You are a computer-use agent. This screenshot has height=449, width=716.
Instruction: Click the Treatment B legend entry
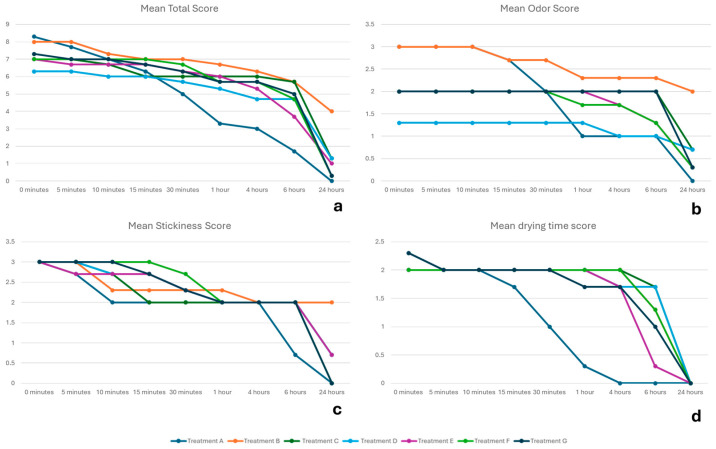pos(254,441)
